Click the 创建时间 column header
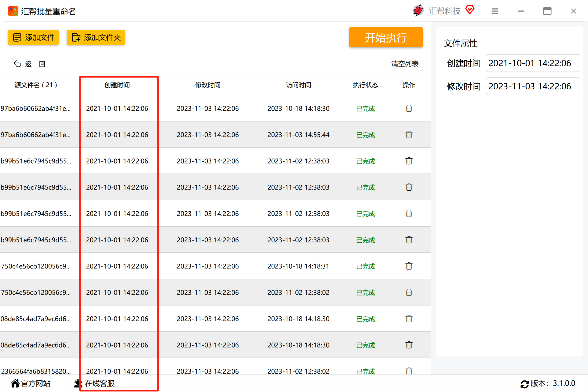 (x=117, y=85)
